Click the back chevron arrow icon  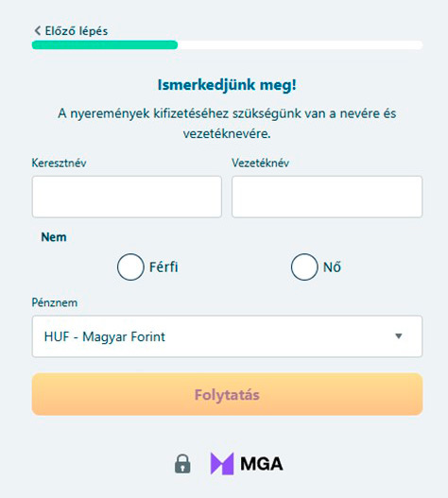38,31
